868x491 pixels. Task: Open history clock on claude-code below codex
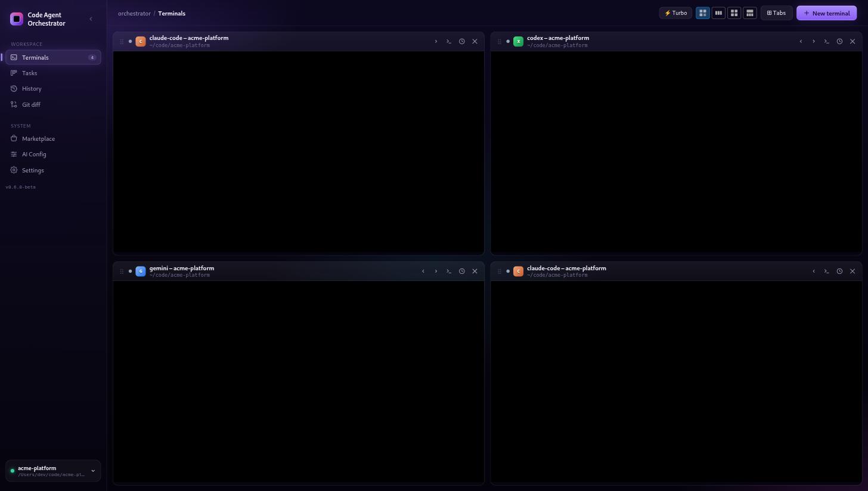(x=839, y=271)
